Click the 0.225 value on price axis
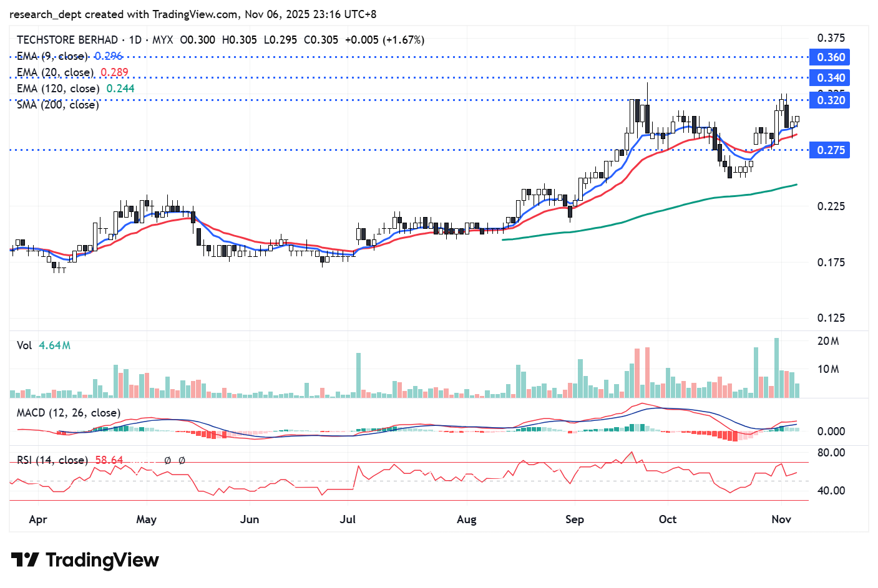Screen dimensions: 878x588 coord(831,206)
